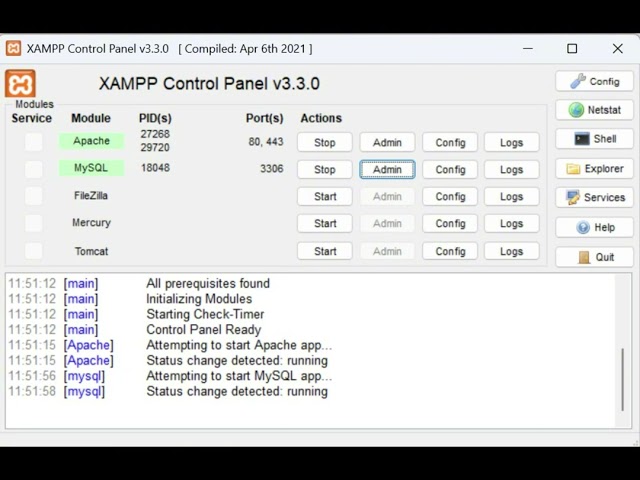
Task: Toggle the FileZilla service checkbox
Action: pyautogui.click(x=34, y=196)
